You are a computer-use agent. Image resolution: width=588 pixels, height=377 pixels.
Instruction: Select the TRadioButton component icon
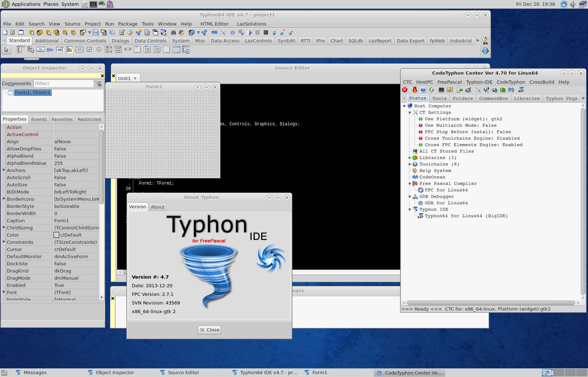click(x=99, y=50)
